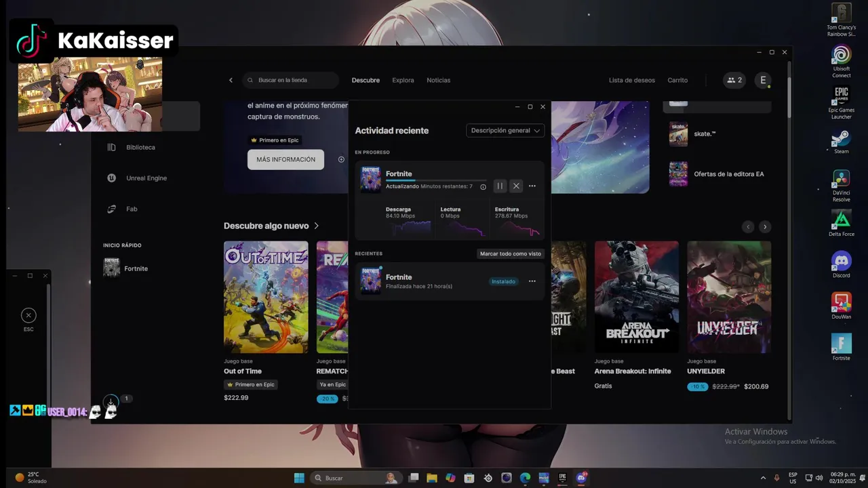868x488 pixels.
Task: Show hidden system tray icons chevron
Action: (x=763, y=478)
